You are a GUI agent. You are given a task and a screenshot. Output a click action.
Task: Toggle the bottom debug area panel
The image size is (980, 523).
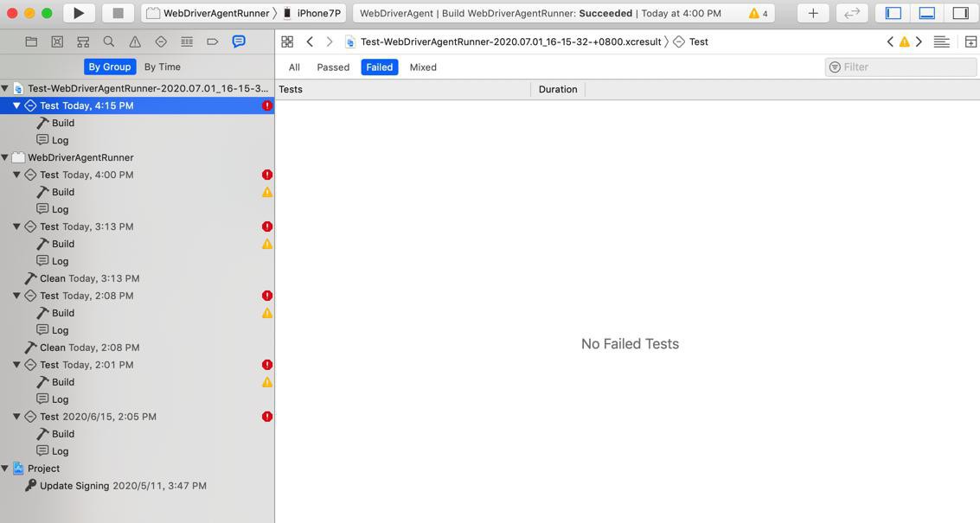pos(927,13)
